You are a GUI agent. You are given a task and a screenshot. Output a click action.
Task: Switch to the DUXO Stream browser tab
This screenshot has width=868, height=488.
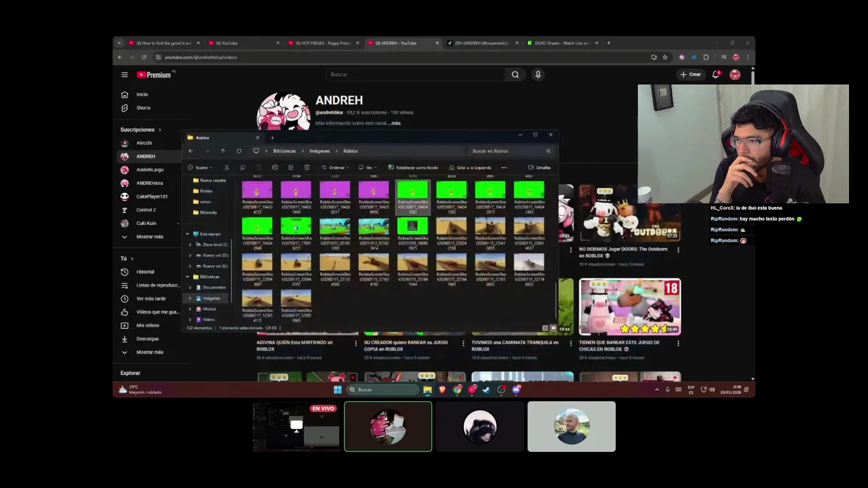tap(562, 43)
